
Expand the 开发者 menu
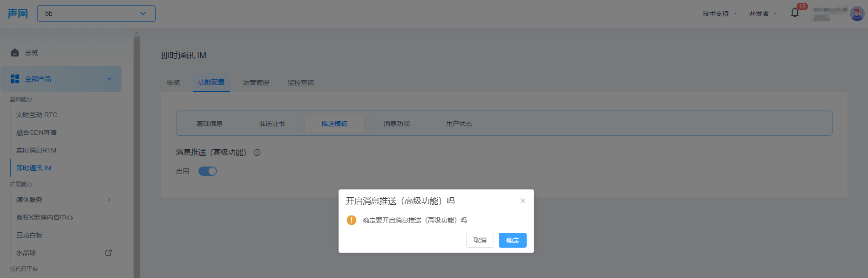763,14
